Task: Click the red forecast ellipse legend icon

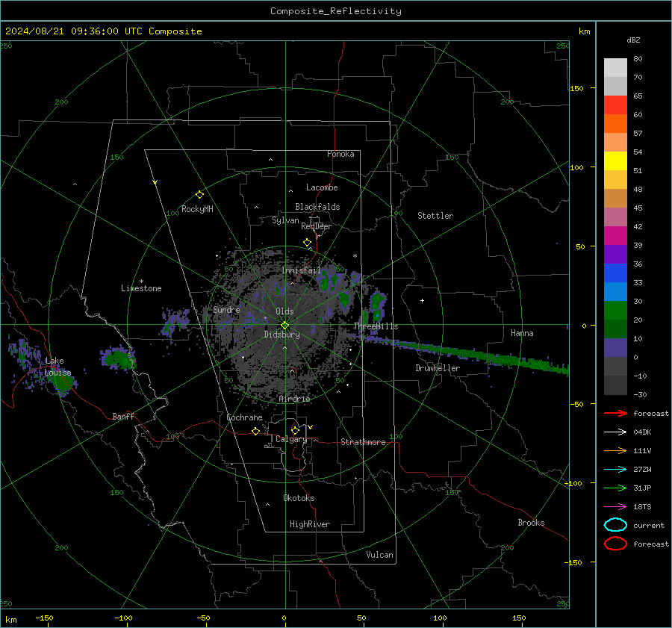Action: tap(615, 544)
